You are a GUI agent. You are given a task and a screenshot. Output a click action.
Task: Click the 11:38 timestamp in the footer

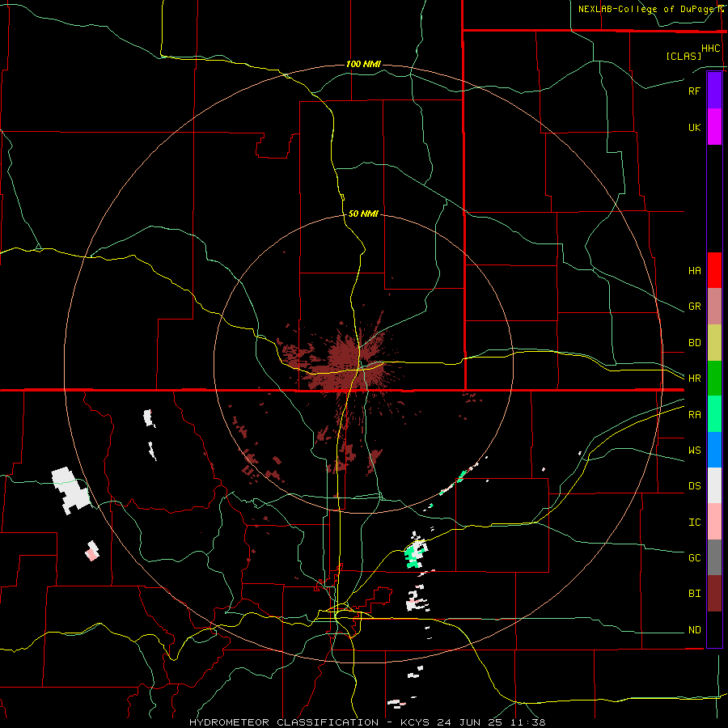[x=527, y=722]
